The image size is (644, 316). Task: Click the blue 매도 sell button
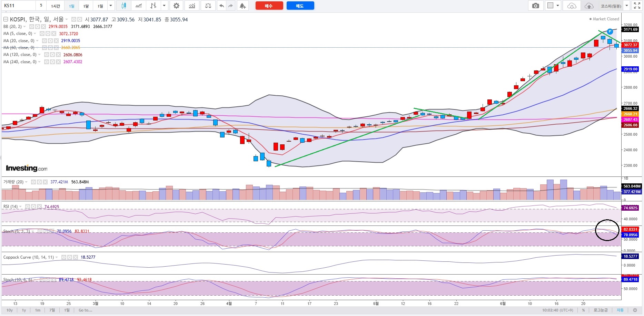click(300, 6)
